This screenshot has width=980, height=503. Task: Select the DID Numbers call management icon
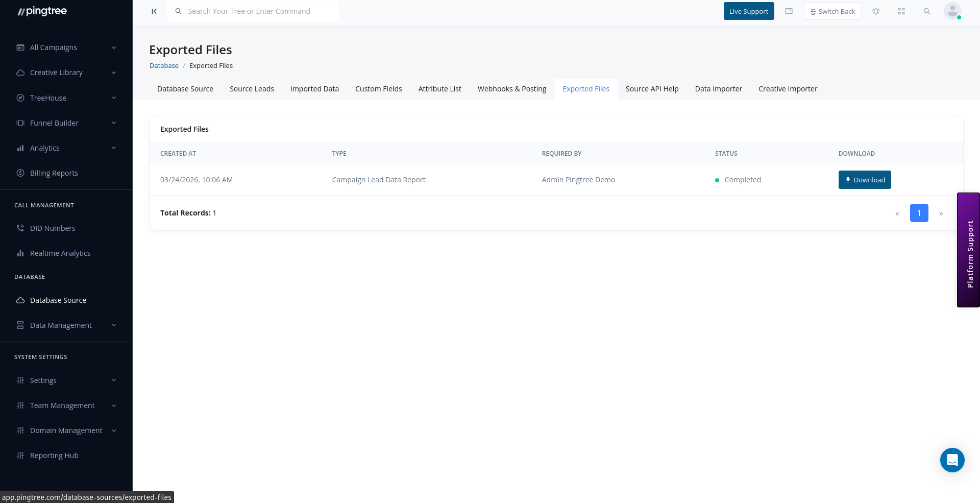pyautogui.click(x=20, y=228)
